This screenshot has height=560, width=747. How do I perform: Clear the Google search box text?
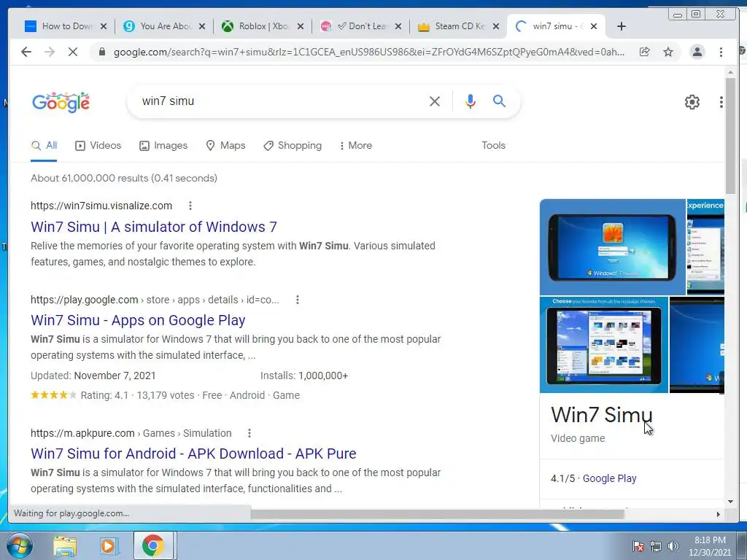(x=435, y=101)
